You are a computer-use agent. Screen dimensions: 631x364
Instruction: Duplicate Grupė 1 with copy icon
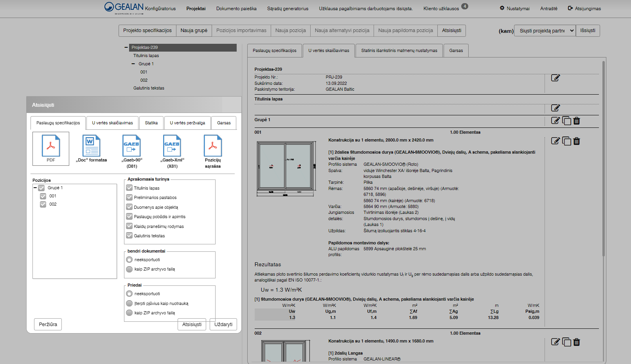566,121
